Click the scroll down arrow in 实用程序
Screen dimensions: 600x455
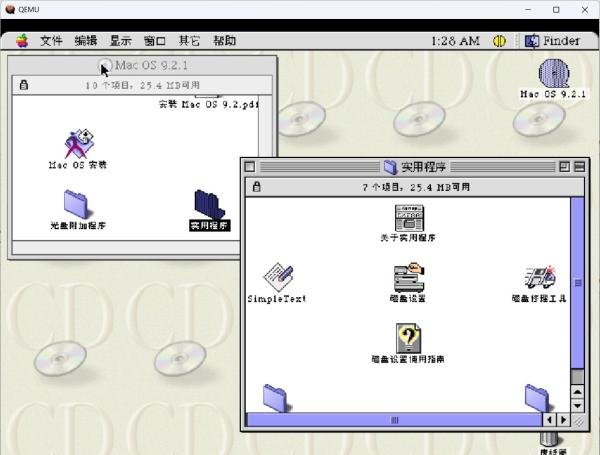click(577, 405)
